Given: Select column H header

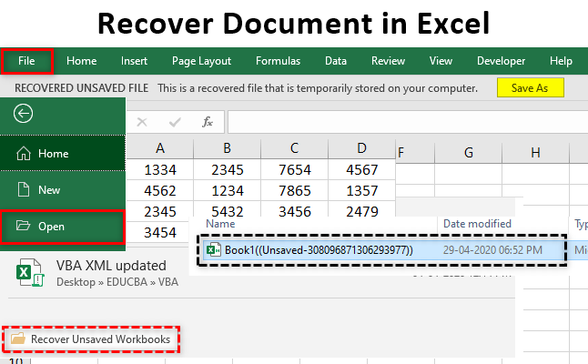Looking at the screenshot, I should click(x=535, y=153).
